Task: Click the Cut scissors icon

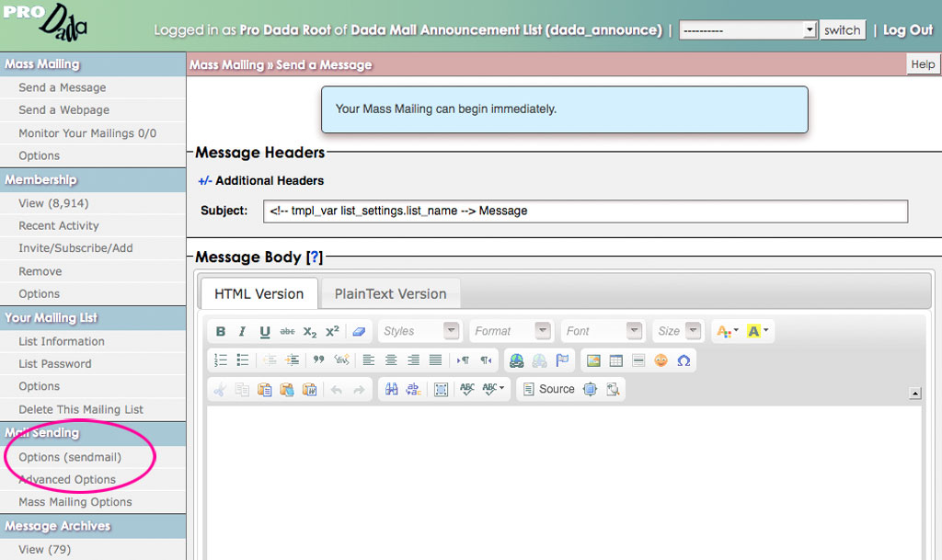Action: click(220, 390)
